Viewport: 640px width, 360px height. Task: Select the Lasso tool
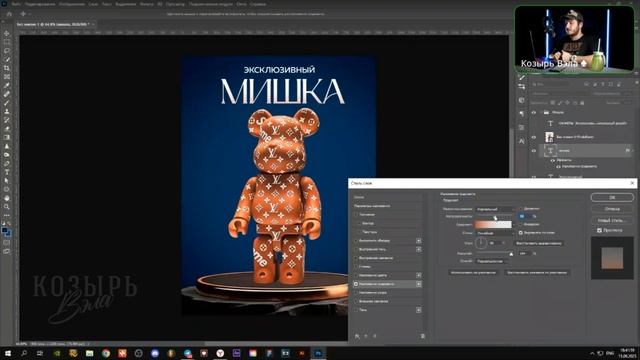7,51
